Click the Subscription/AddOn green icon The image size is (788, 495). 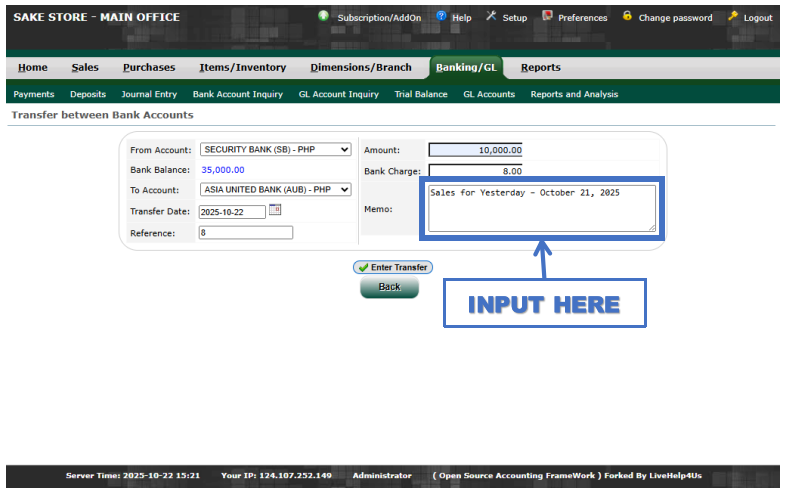click(x=323, y=16)
